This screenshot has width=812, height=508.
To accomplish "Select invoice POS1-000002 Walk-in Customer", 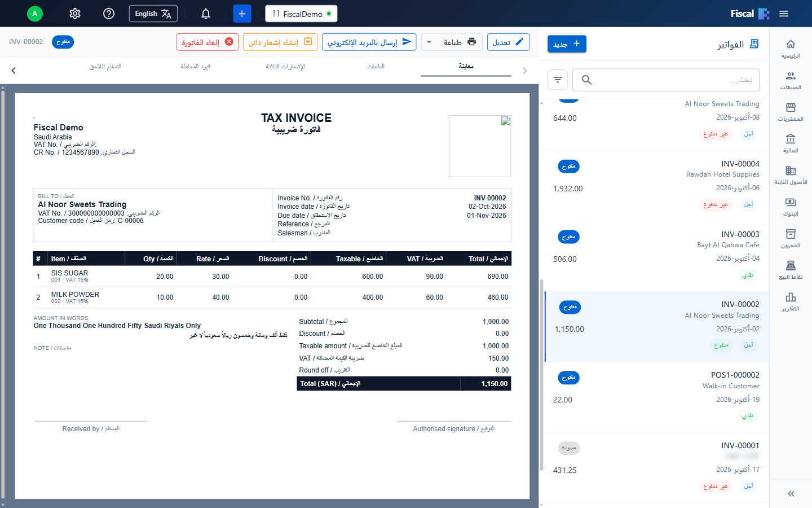I will point(656,397).
